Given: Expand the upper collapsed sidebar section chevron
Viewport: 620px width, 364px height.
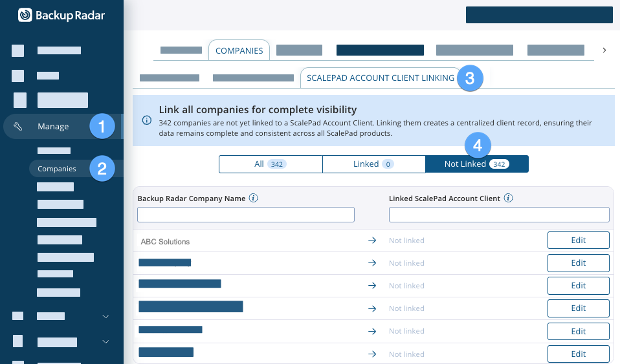Looking at the screenshot, I should click(106, 316).
